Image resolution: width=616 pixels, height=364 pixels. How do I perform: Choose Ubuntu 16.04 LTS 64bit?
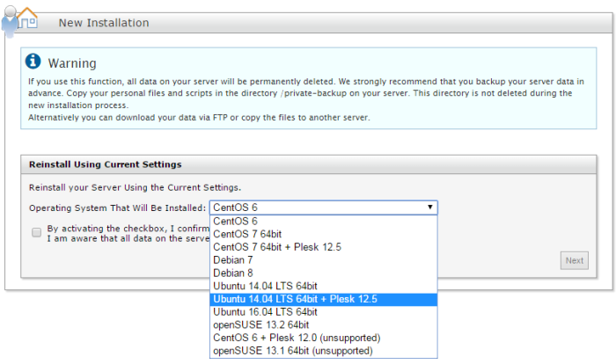click(264, 312)
